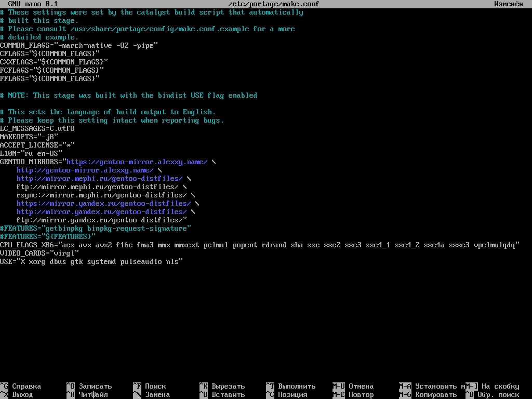This screenshot has height=399, width=532.
Task: Select the Отмена undo shortcut
Action: click(x=353, y=386)
